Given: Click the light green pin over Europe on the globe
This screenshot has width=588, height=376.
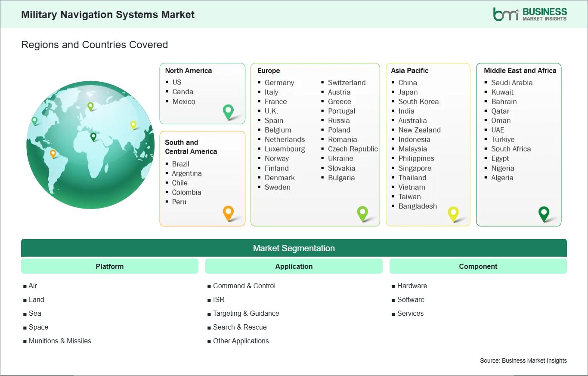Looking at the screenshot, I should point(90,106).
